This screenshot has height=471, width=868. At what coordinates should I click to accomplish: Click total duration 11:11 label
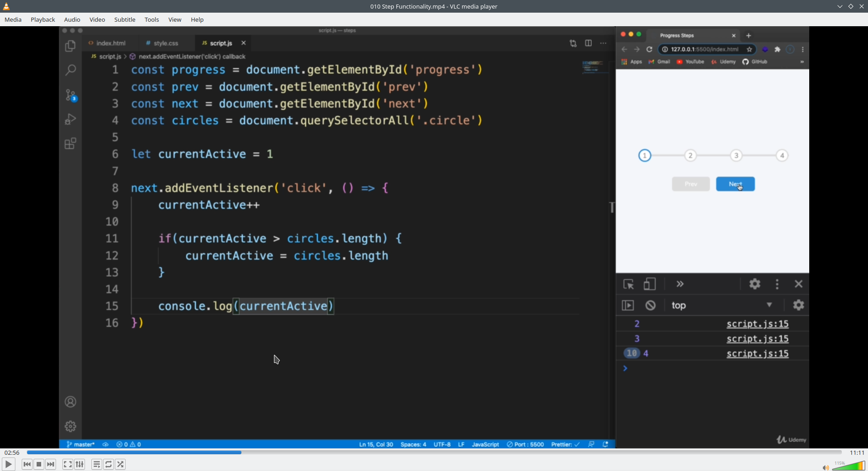(x=857, y=452)
